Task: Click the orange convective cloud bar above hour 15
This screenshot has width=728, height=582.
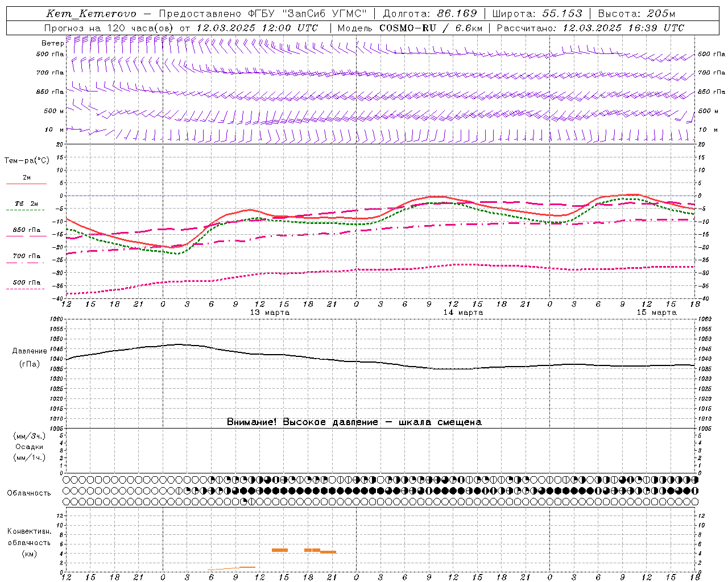Action: (280, 550)
